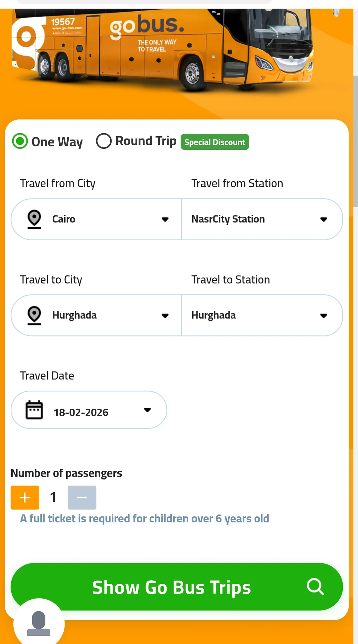This screenshot has width=358, height=644.
Task: Click the children full ticket notice text
Action: (145, 519)
